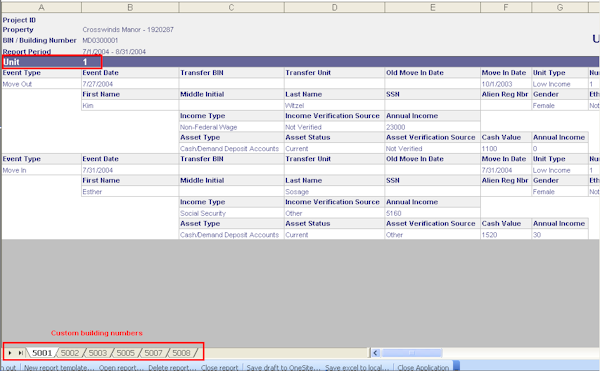Click the BIN / Building Number label
This screenshot has width=600, height=371.
point(39,40)
